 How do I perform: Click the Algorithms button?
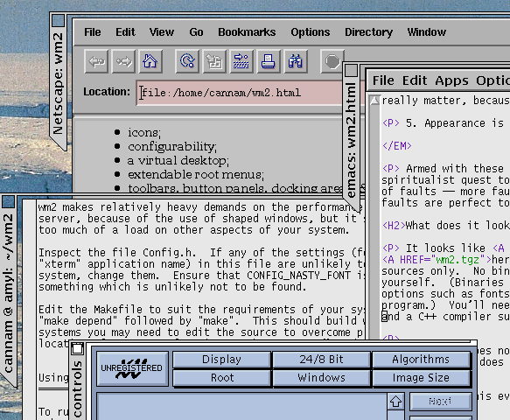[x=421, y=360]
